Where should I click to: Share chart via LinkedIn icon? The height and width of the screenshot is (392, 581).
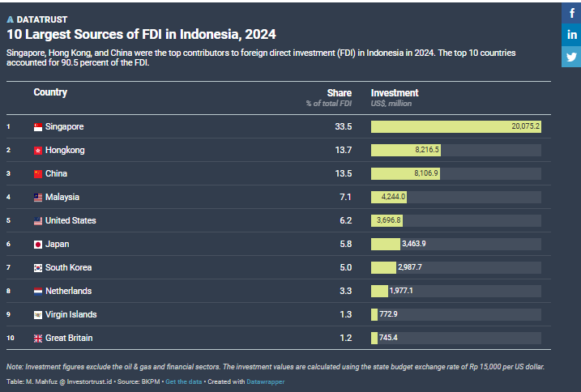[x=571, y=35]
